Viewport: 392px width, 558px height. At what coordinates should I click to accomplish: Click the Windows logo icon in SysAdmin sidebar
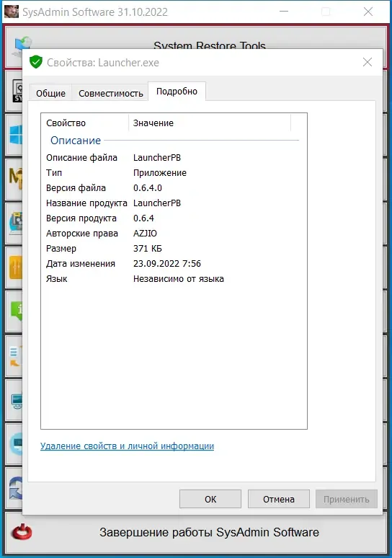(x=16, y=135)
